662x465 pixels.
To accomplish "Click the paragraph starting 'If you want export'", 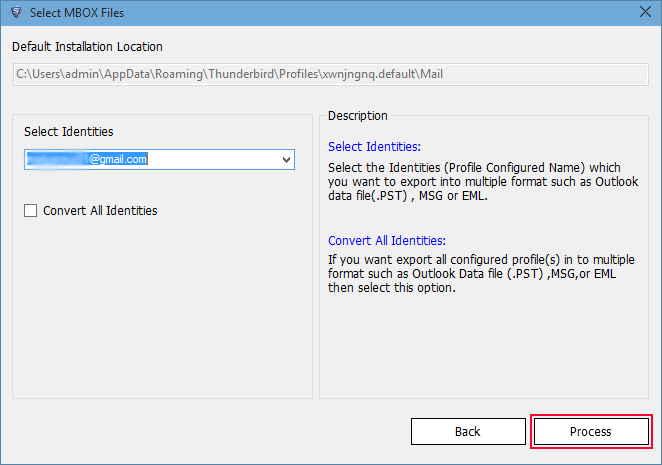I will [481, 273].
